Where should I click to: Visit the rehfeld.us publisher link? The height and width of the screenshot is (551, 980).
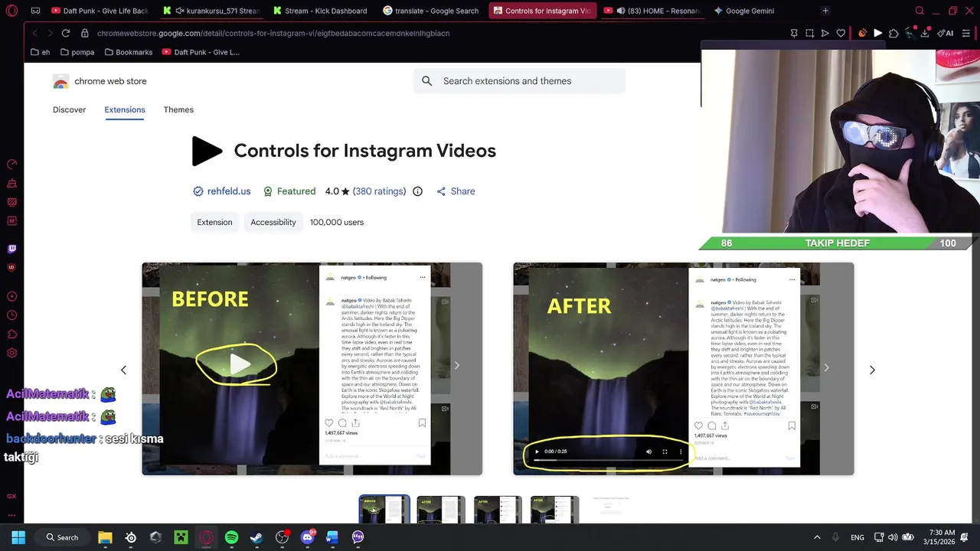(x=229, y=191)
